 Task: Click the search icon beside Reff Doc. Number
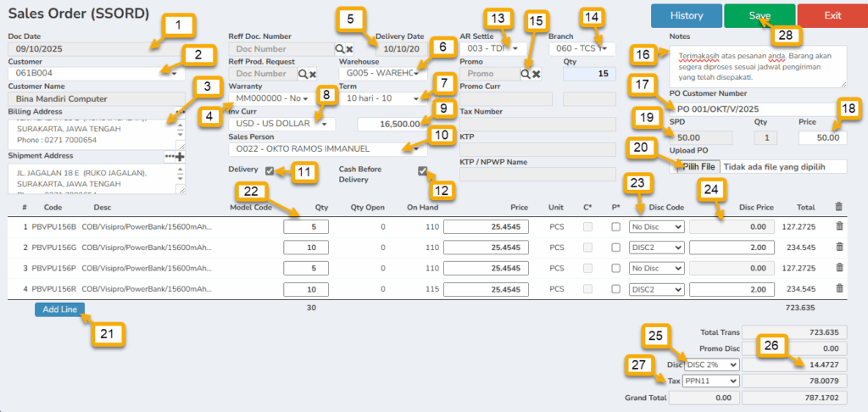(x=339, y=49)
